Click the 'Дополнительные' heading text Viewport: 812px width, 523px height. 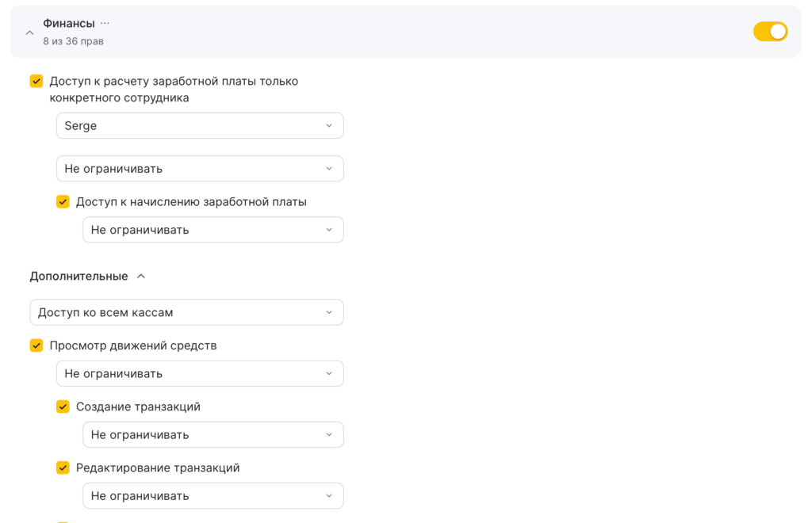79,277
